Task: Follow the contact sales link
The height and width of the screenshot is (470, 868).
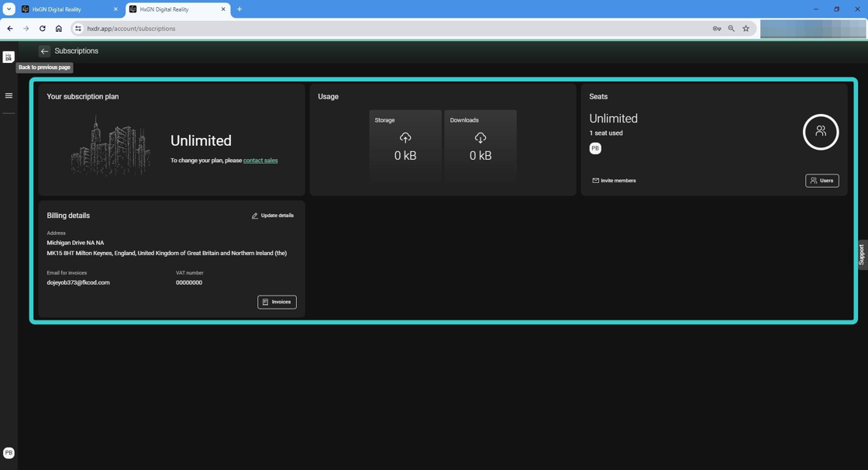Action: point(260,161)
